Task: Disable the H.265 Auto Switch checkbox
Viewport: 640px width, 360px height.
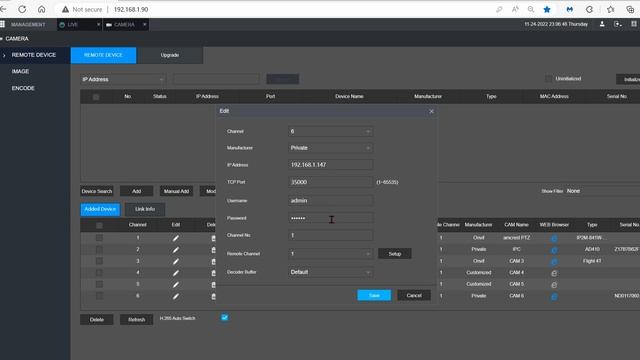Action: (224, 318)
